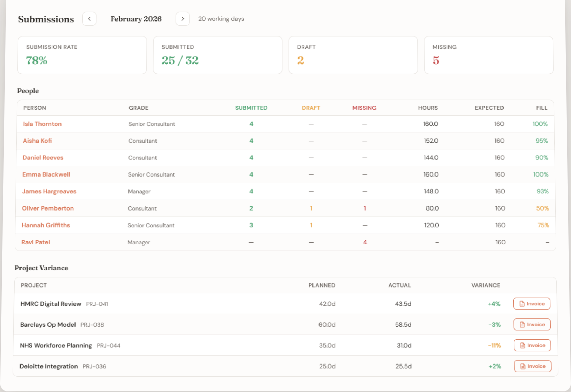Click the Submission Rate summary card

click(x=82, y=55)
